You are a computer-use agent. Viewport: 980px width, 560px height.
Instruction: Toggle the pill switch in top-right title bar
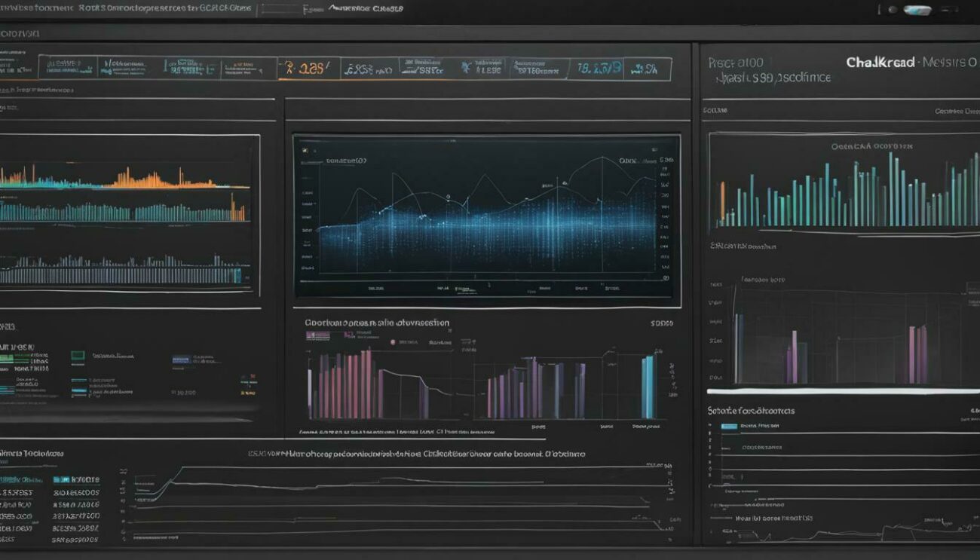coord(917,10)
